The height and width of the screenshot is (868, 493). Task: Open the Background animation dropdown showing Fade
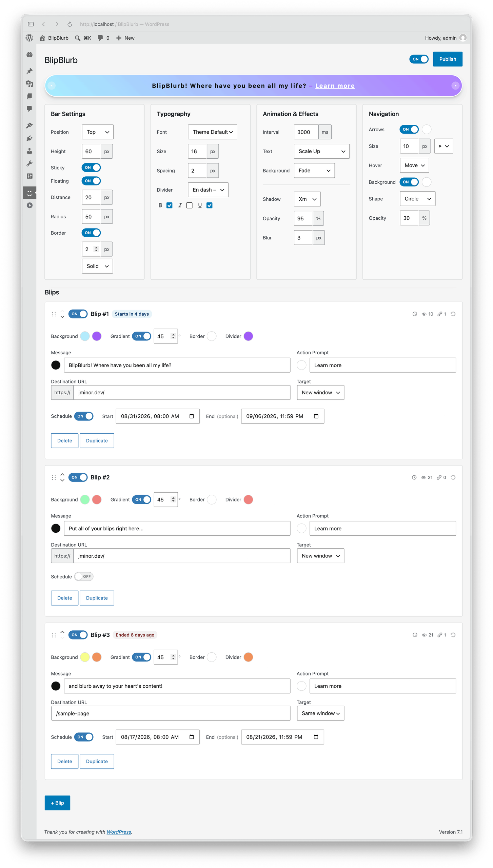(x=314, y=171)
